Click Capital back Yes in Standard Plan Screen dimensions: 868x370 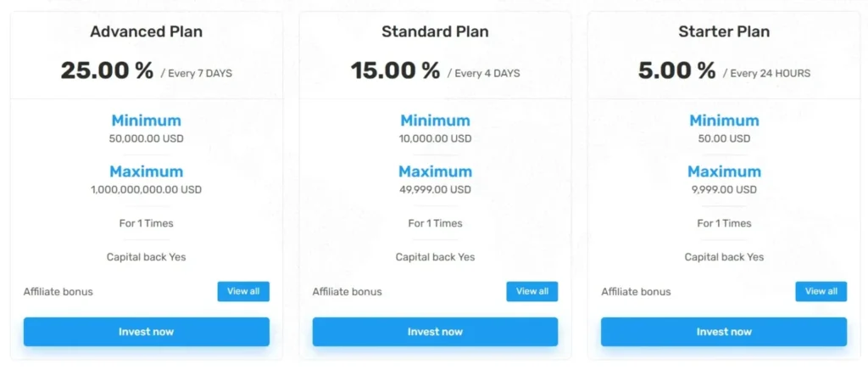(435, 257)
